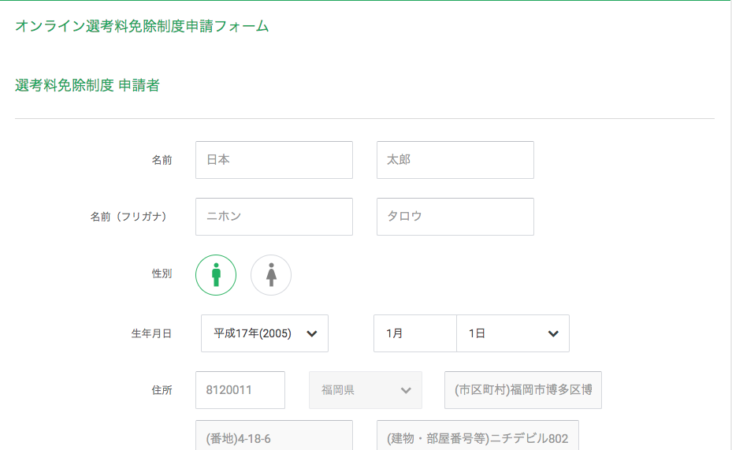Focus the given name field 太郎
The height and width of the screenshot is (450, 732).
tap(455, 160)
